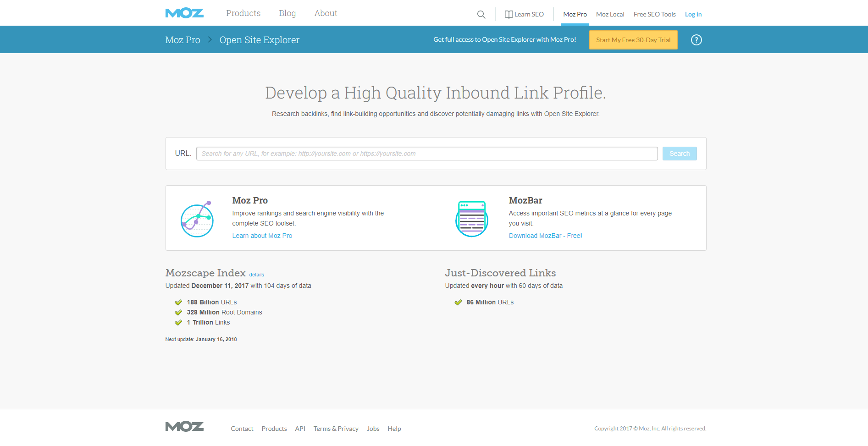Screen dimensions: 868x446
Task: Click the 'Get full access to Open Site Explorer' text
Action: tap(504, 39)
